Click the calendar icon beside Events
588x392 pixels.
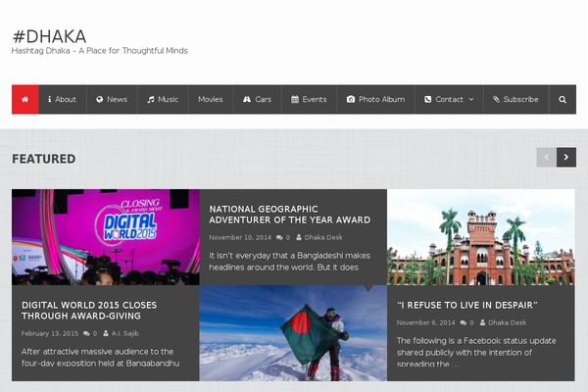(x=295, y=99)
